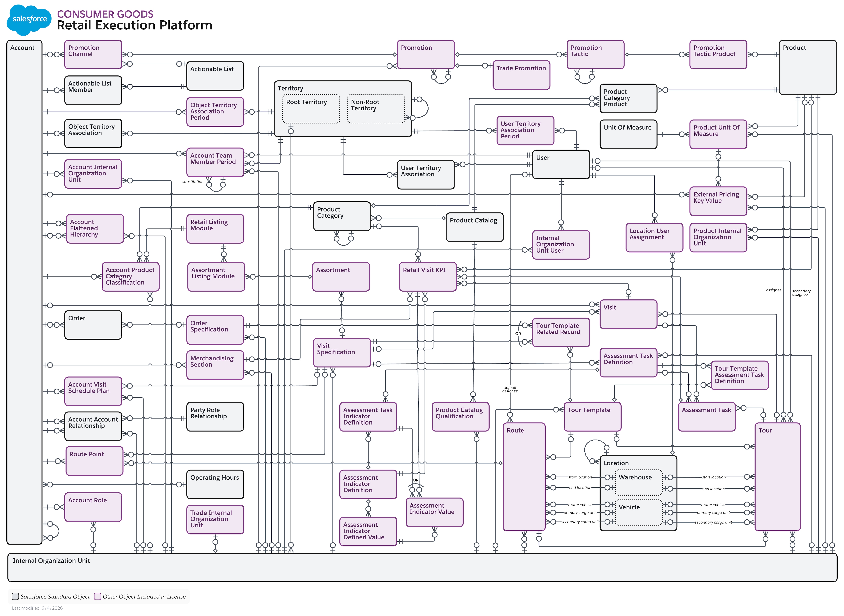This screenshot has width=844, height=616.
Task: Click the Assessment Indicator Defined Value entity
Action: [368, 531]
